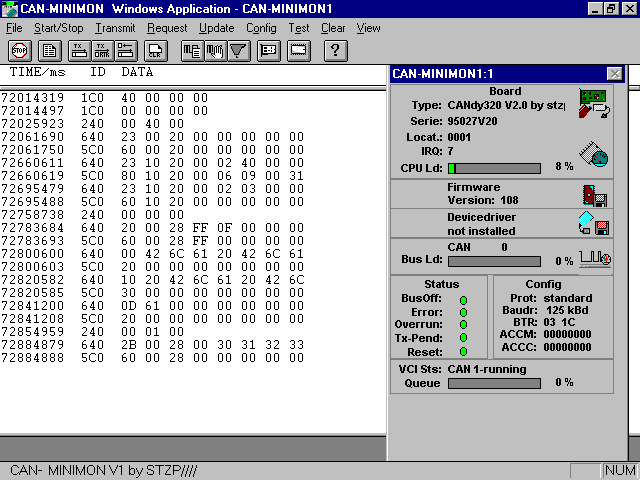Open the Update menu
Viewport: 640px width, 480px height.
(x=217, y=28)
